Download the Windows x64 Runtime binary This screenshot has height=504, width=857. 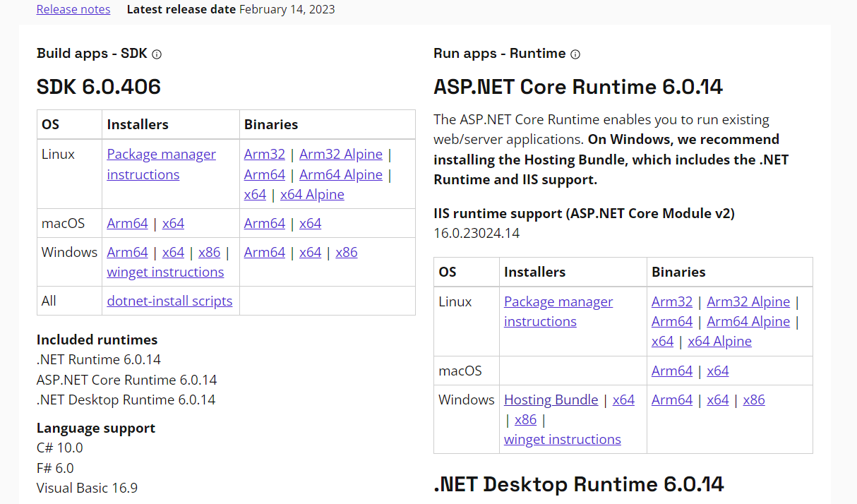coord(718,400)
